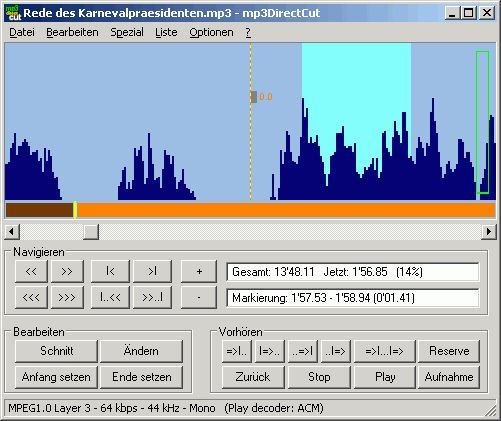Open the Datei menu
The width and height of the screenshot is (501, 421).
click(22, 32)
